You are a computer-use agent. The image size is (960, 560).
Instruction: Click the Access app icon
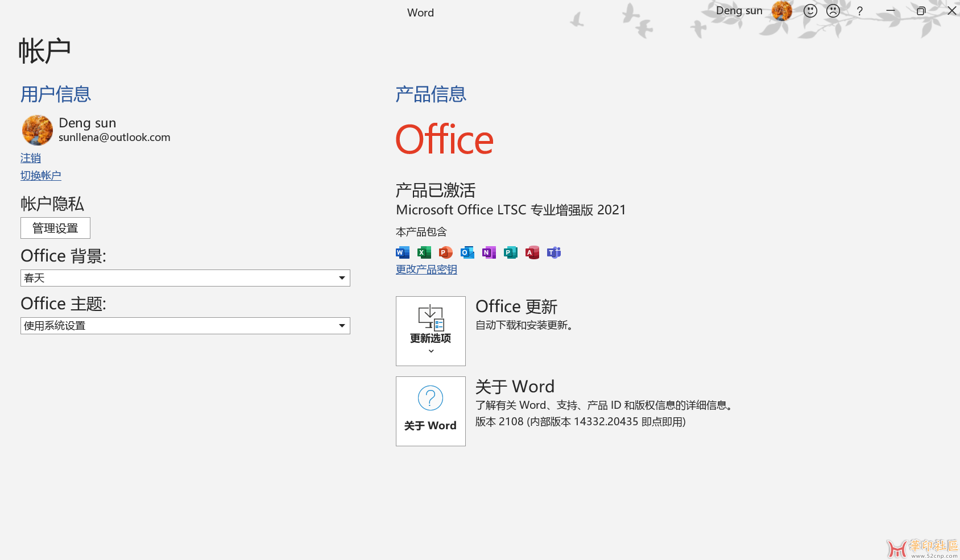pos(532,252)
